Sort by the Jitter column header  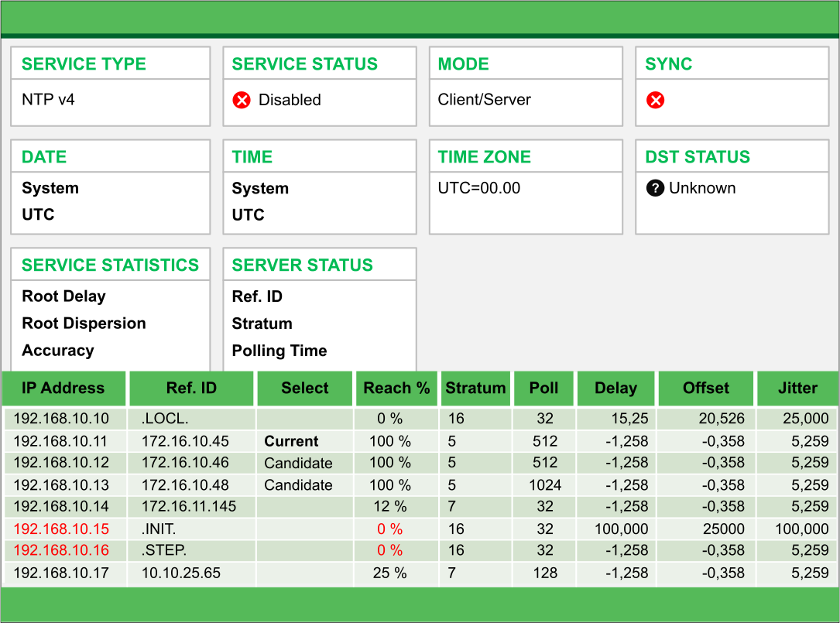click(797, 389)
